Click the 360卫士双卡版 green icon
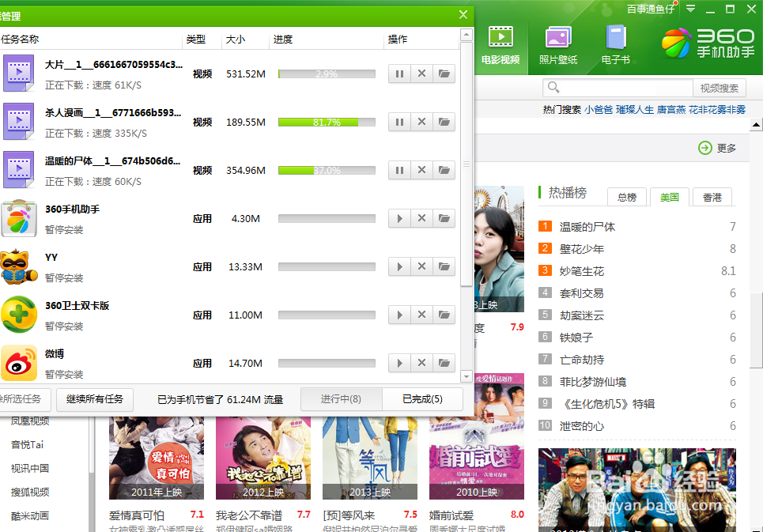 [x=19, y=315]
